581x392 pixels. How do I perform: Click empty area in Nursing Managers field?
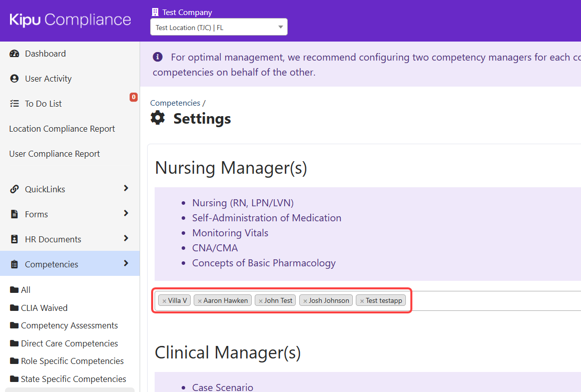click(x=490, y=301)
